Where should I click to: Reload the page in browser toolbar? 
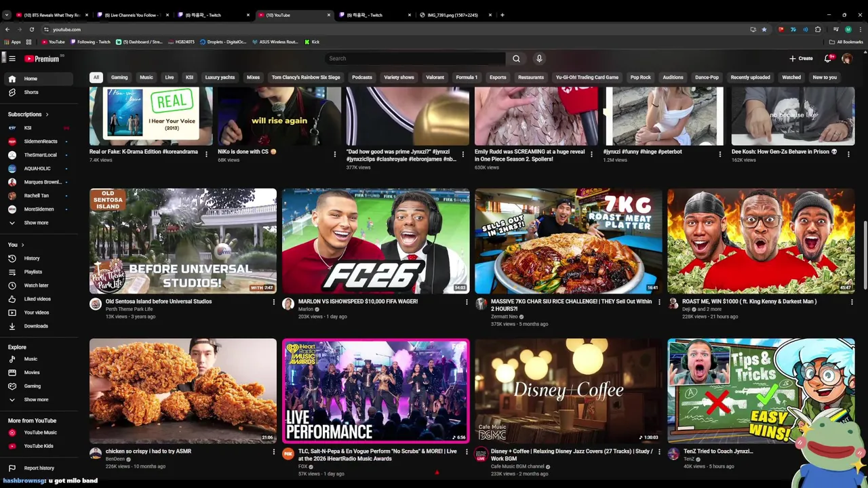(31, 29)
